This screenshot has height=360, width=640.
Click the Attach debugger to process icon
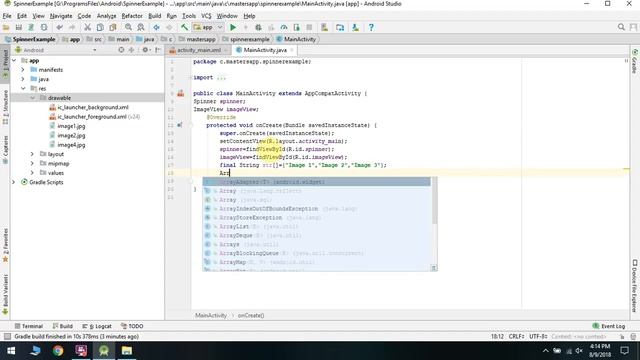click(x=296, y=27)
